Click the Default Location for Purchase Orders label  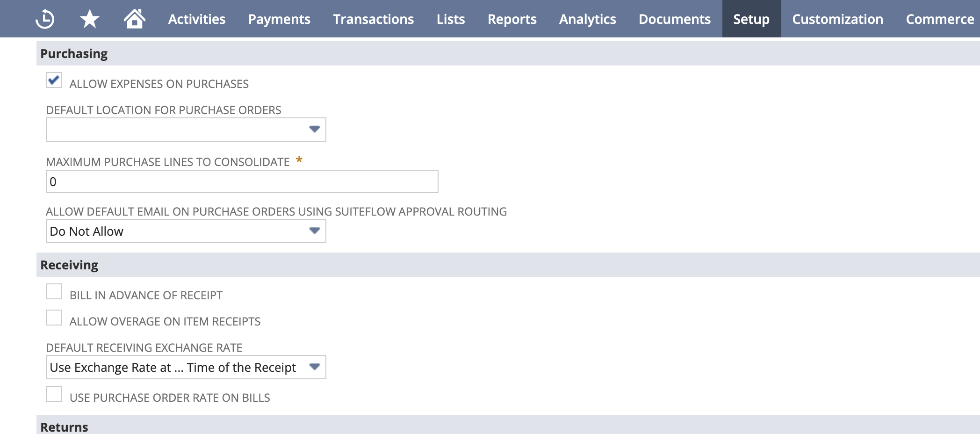[x=164, y=110]
